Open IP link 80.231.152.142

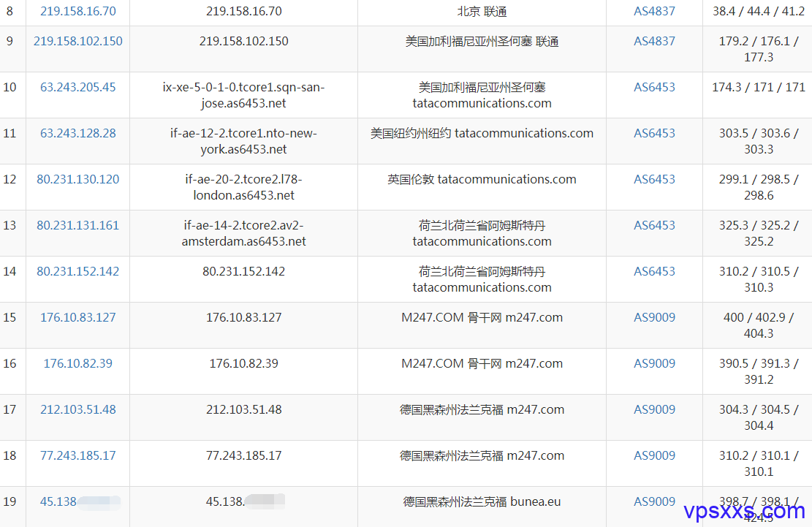[x=77, y=272]
